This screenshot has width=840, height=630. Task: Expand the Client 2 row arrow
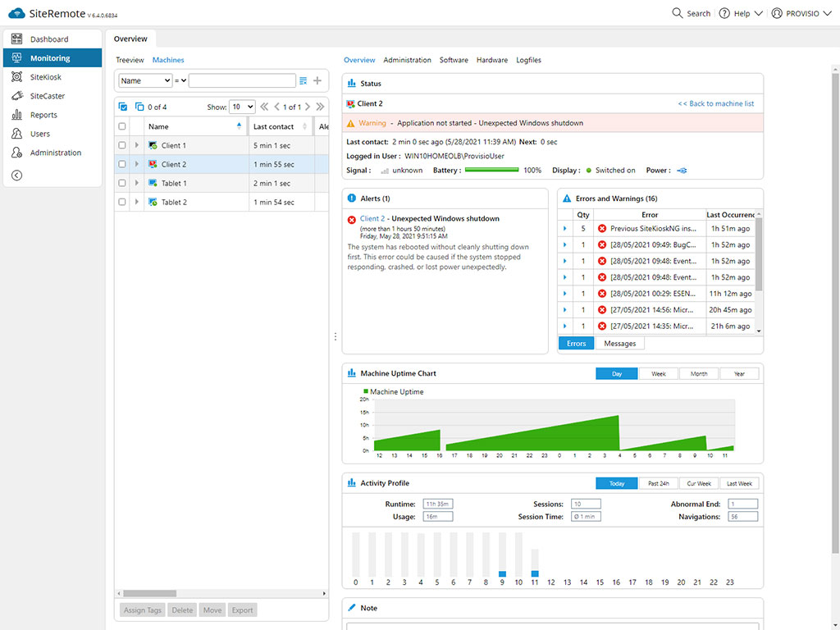click(x=137, y=164)
